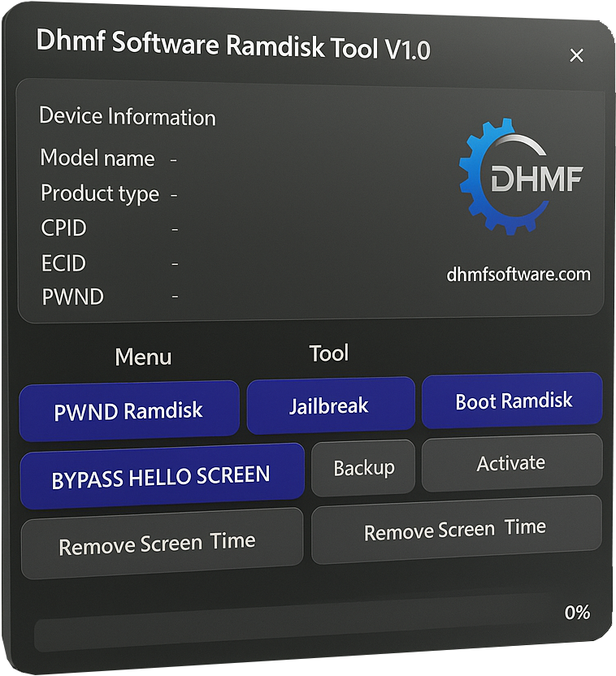Click the Backup button
Image resolution: width=616 pixels, height=676 pixels.
click(x=363, y=468)
